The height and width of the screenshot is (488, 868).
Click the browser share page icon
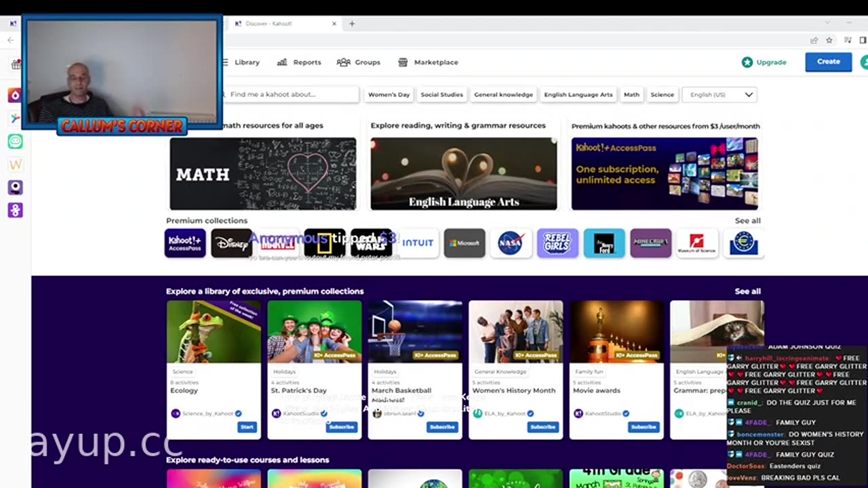[814, 41]
